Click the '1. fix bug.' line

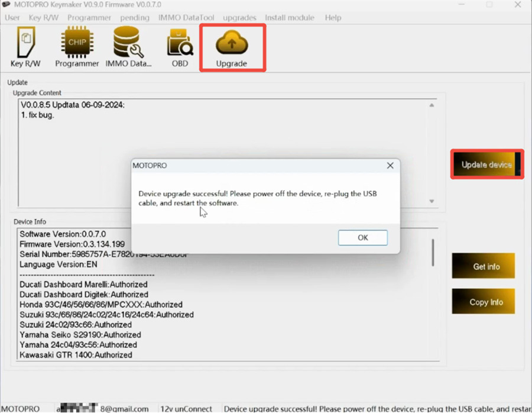[37, 115]
